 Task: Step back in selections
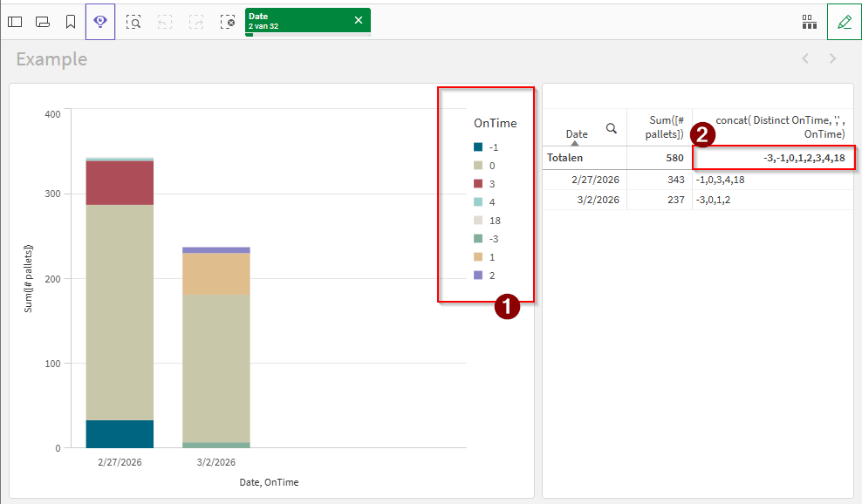point(164,22)
